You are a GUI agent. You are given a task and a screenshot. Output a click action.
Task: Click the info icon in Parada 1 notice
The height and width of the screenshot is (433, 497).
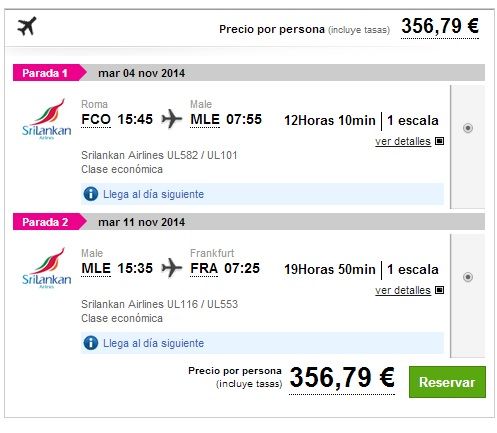[x=91, y=194]
